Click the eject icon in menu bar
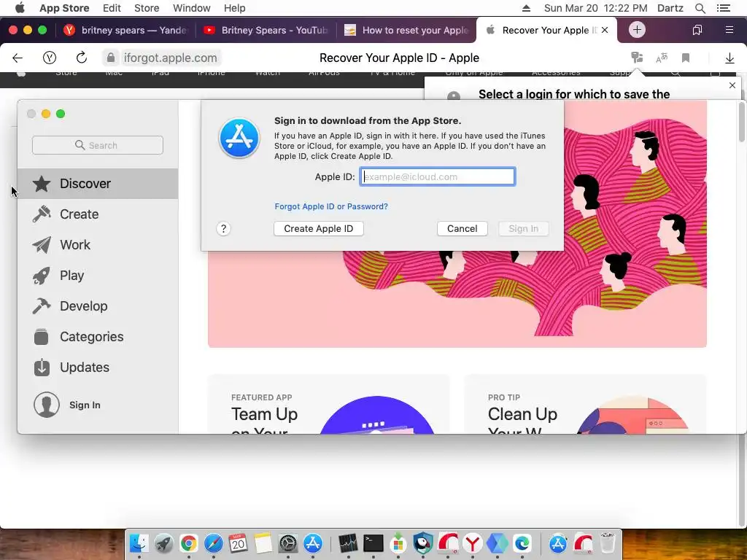 coord(527,8)
